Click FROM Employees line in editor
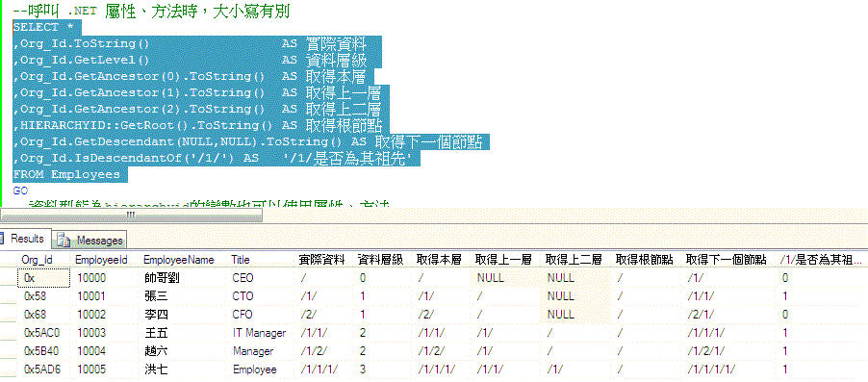868x382 pixels. point(66,174)
